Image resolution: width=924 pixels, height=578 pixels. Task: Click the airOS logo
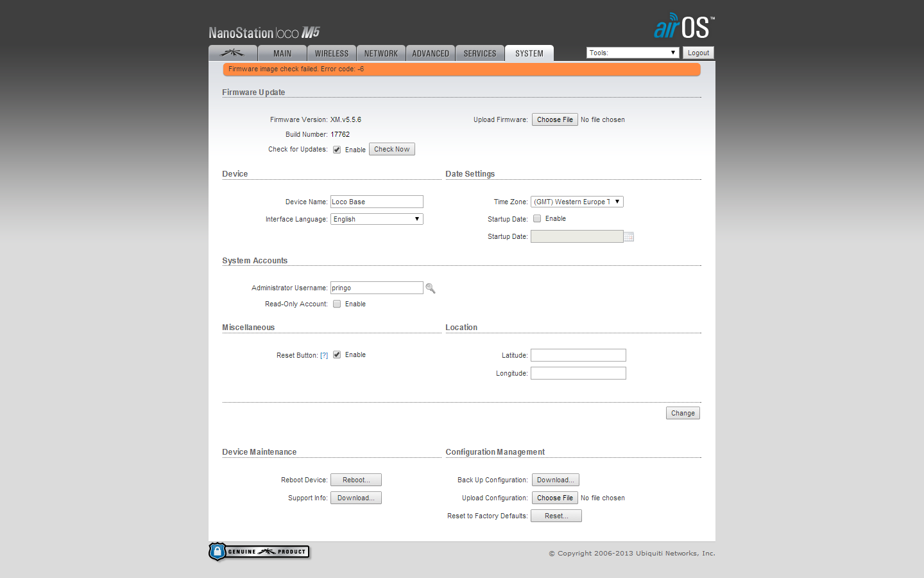coord(684,26)
